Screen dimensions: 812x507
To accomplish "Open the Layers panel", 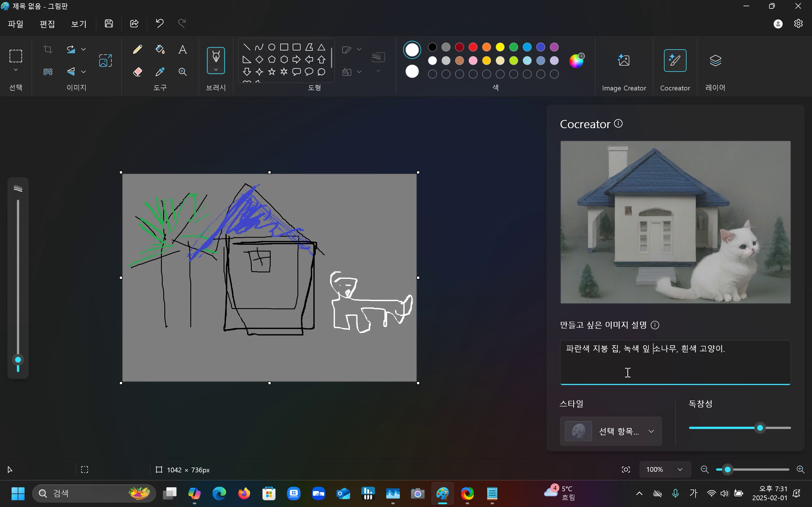I will click(x=715, y=61).
